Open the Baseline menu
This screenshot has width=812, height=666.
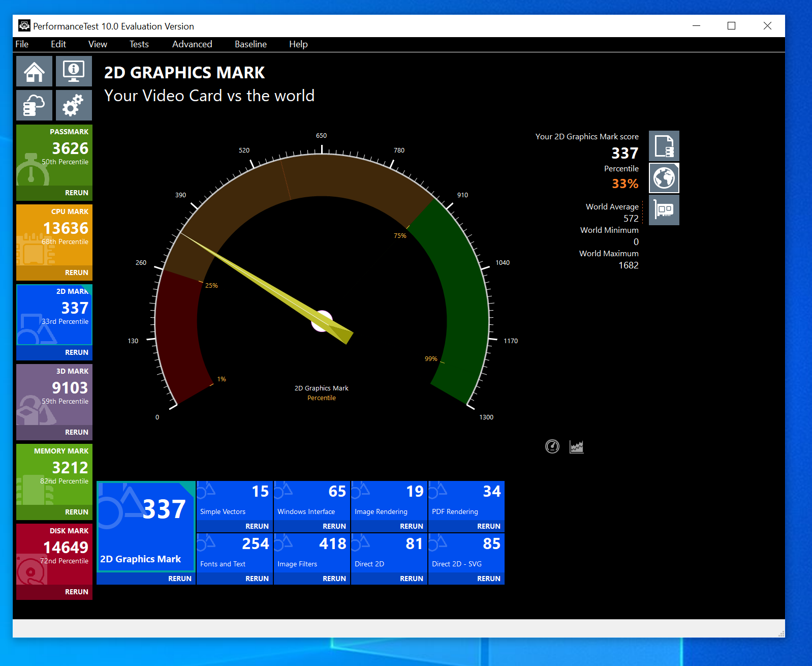pos(251,44)
